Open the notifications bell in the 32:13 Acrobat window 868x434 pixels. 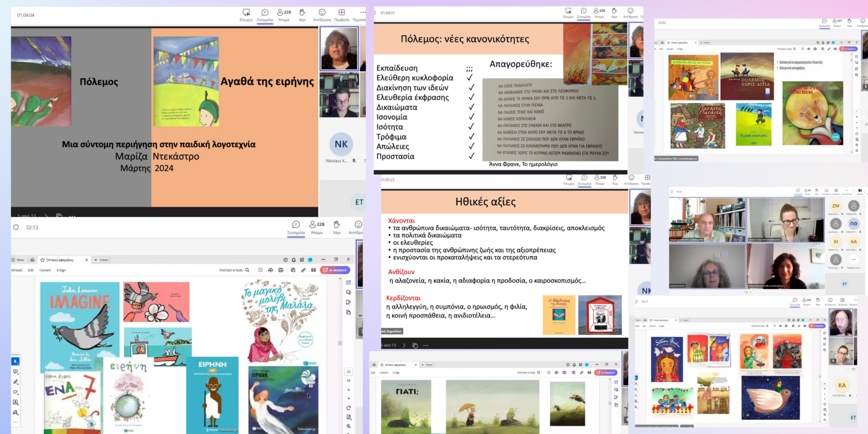coord(294,260)
